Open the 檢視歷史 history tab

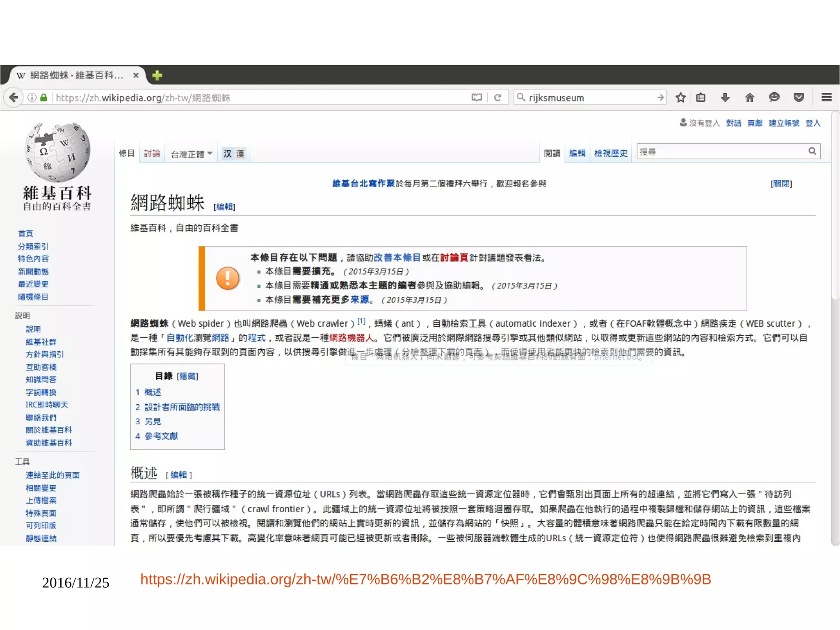click(x=611, y=153)
